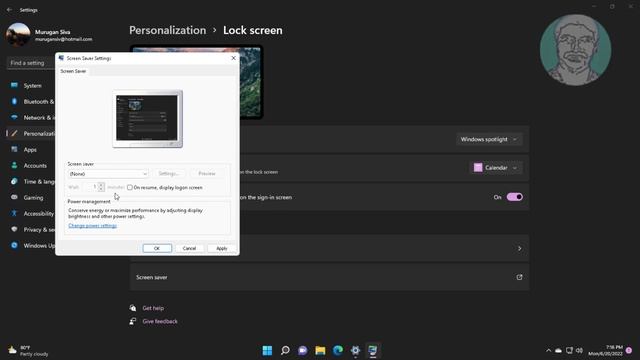Click the screen saver Preview button
Viewport: 640px width, 360px height.
[x=207, y=173]
